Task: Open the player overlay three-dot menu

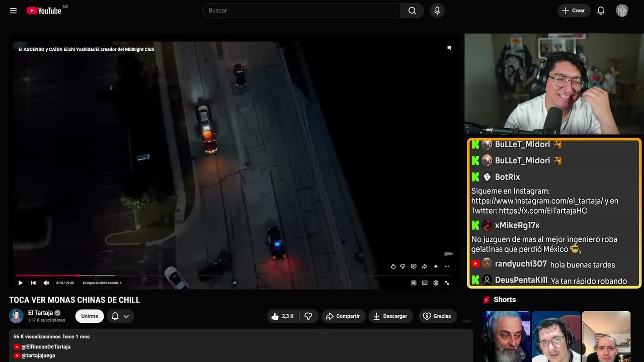Action: click(447, 266)
